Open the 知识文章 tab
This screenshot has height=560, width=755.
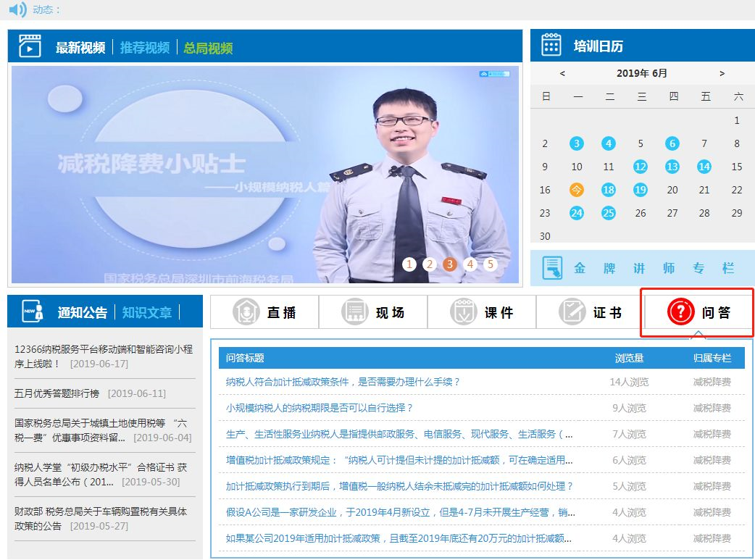click(x=147, y=312)
